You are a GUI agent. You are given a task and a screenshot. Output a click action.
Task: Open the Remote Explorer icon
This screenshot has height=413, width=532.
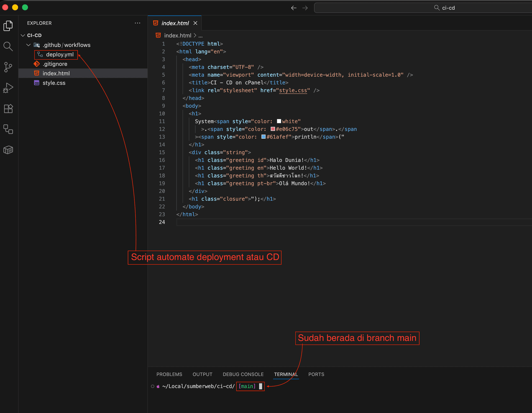coord(8,129)
